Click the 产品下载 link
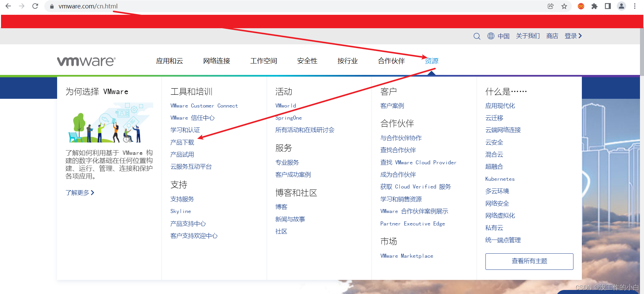The image size is (644, 294). (x=182, y=142)
